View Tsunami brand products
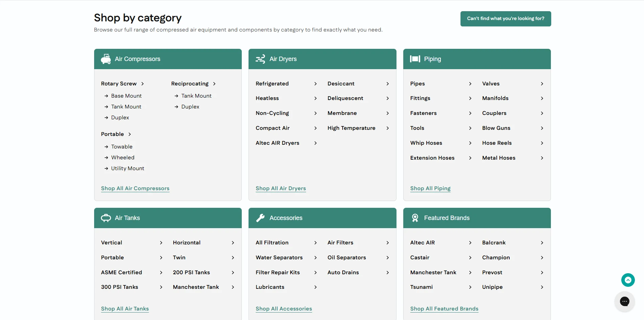This screenshot has width=644, height=320. 422,287
